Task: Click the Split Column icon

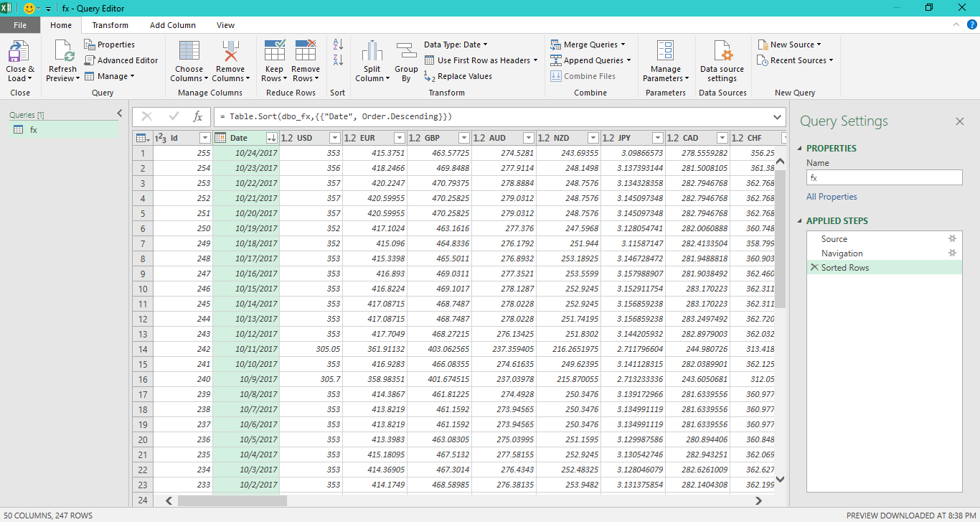Action: click(x=372, y=61)
